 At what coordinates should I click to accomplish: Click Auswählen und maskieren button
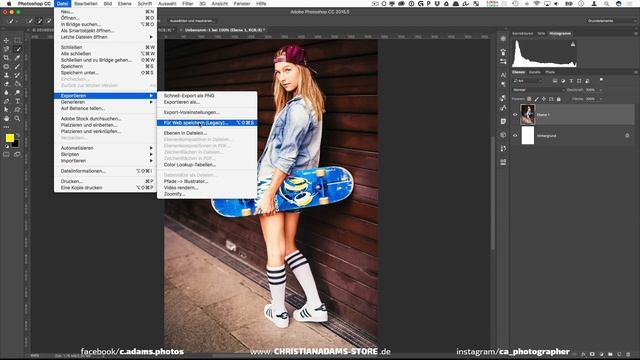coord(191,20)
